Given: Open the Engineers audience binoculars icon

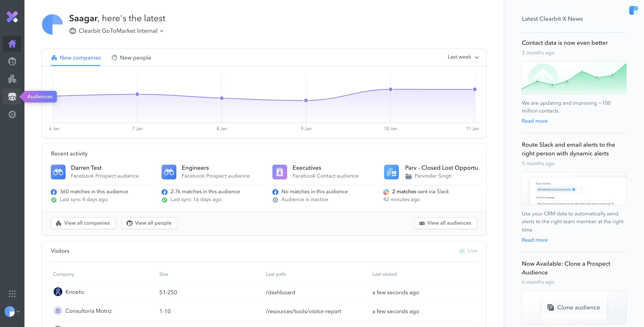Looking at the screenshot, I should (169, 172).
